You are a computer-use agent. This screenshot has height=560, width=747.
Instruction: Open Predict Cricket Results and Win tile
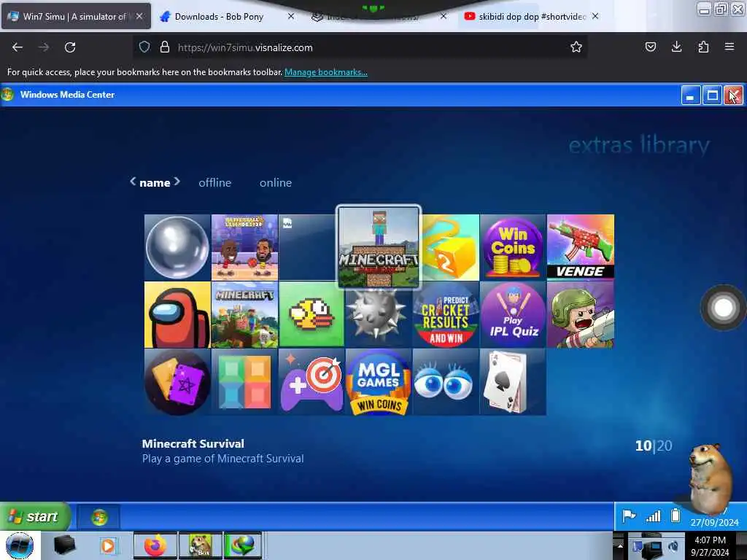point(446,314)
